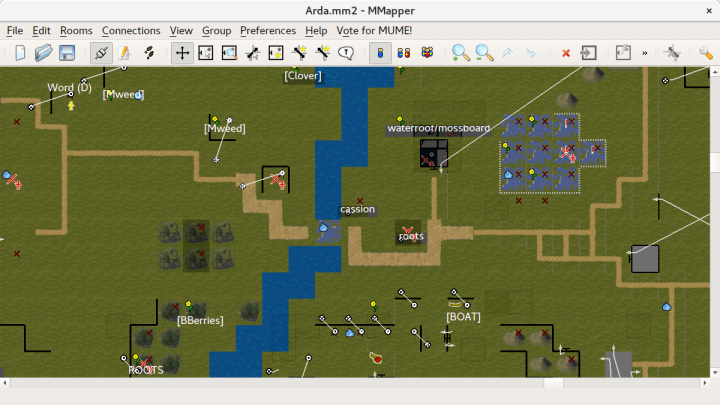
Task: Click the Word (D) map label
Action: pyautogui.click(x=69, y=87)
